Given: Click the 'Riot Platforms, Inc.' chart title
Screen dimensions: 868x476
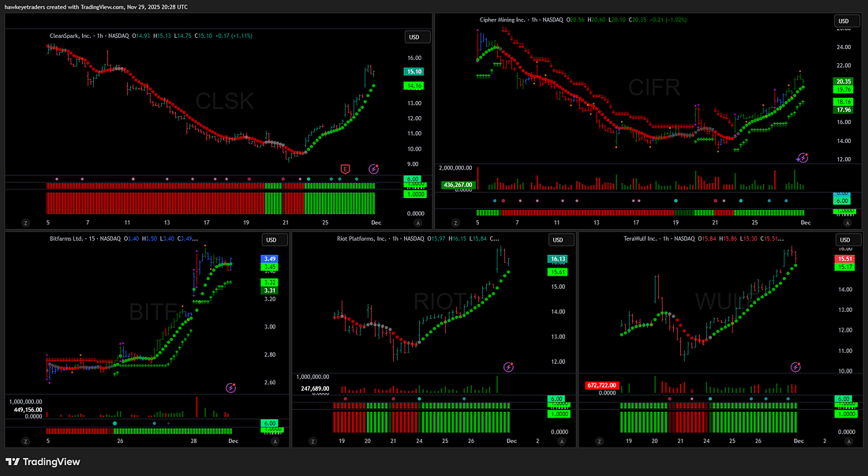Looking at the screenshot, I should [x=361, y=238].
